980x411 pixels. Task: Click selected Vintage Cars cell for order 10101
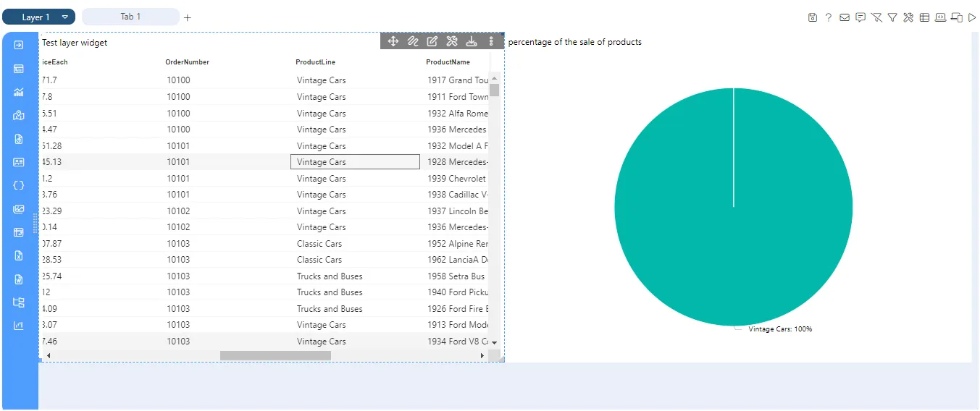[355, 162]
